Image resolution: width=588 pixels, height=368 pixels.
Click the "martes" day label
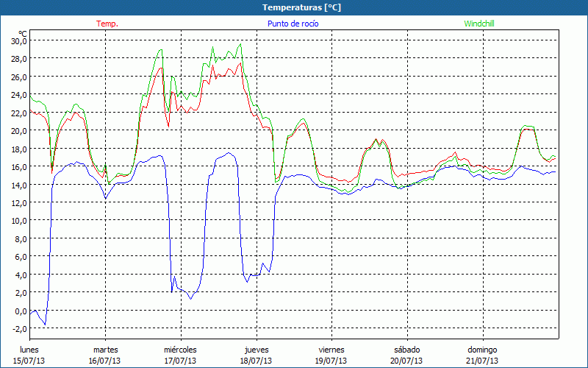click(x=106, y=350)
